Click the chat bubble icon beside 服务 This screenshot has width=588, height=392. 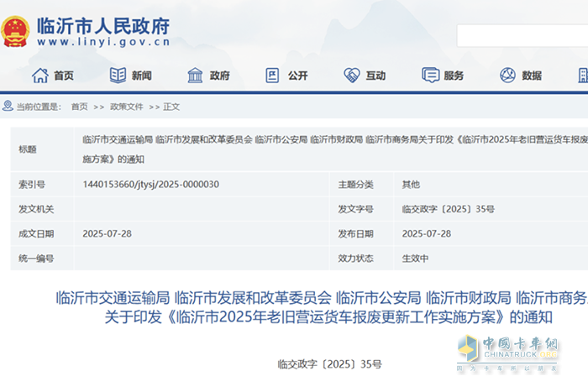click(x=430, y=75)
